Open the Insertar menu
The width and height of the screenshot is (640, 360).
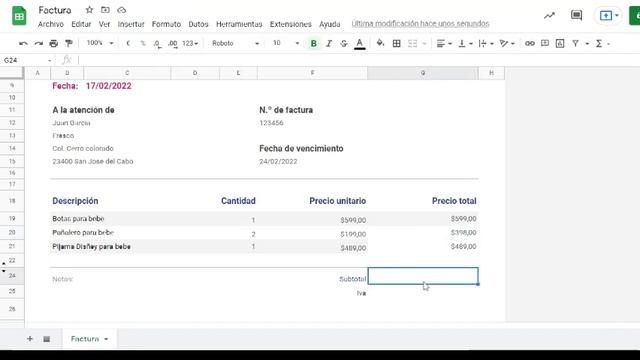131,24
